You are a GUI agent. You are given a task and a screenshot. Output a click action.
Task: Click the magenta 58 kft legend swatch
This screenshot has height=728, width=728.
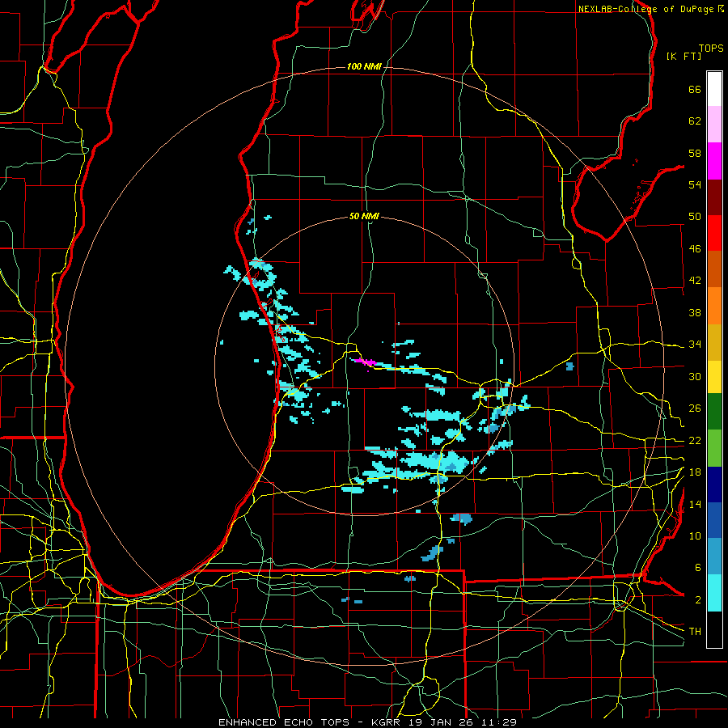click(x=714, y=161)
